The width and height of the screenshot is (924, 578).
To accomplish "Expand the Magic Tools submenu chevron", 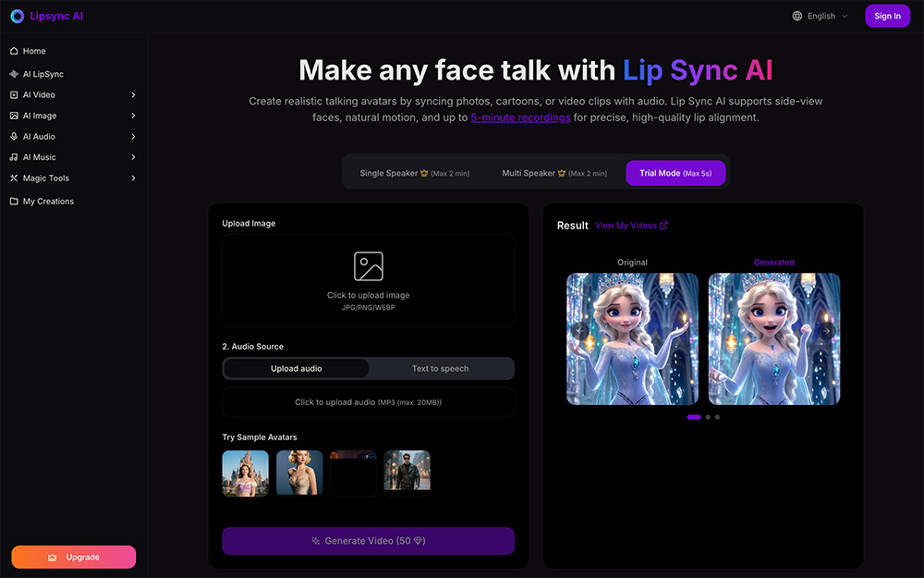I will tap(133, 178).
